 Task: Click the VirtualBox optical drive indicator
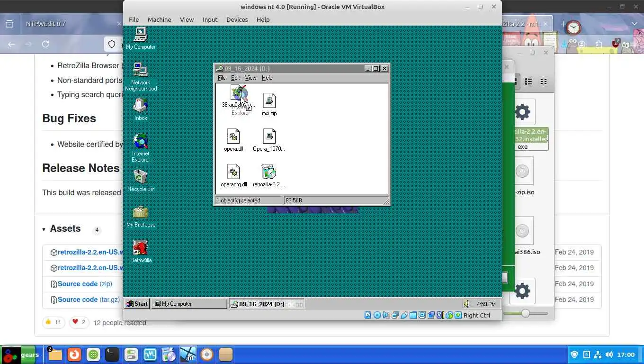377,315
